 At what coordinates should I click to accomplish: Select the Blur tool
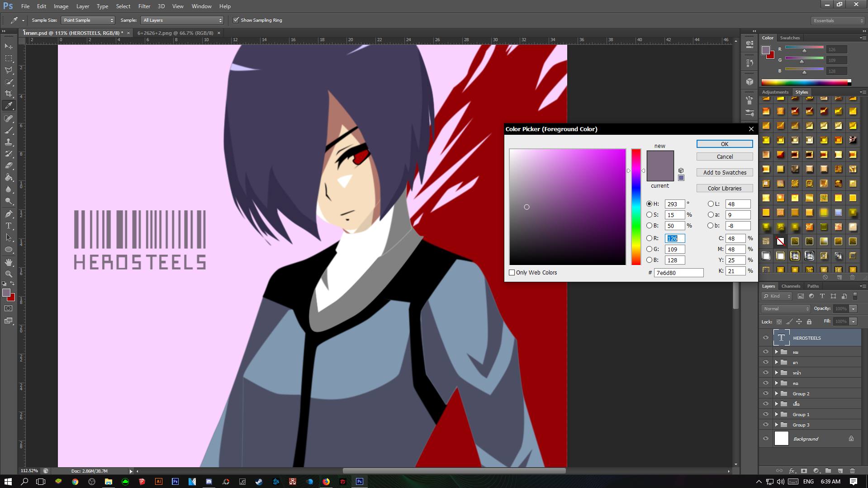(9, 189)
